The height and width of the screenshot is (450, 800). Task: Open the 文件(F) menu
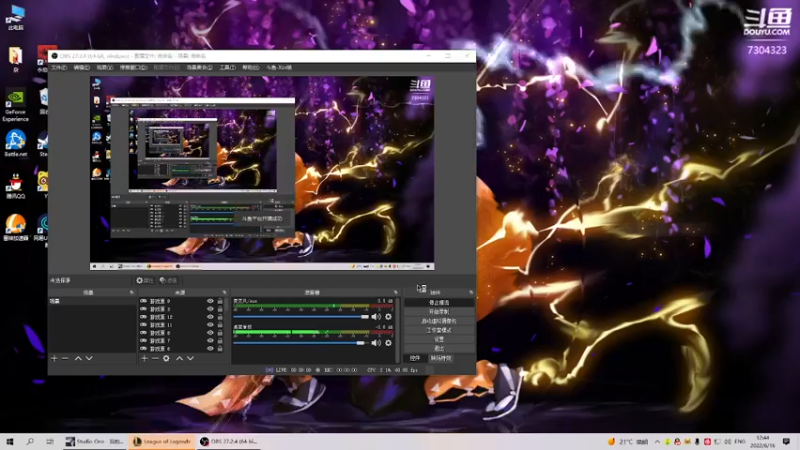pyautogui.click(x=59, y=67)
